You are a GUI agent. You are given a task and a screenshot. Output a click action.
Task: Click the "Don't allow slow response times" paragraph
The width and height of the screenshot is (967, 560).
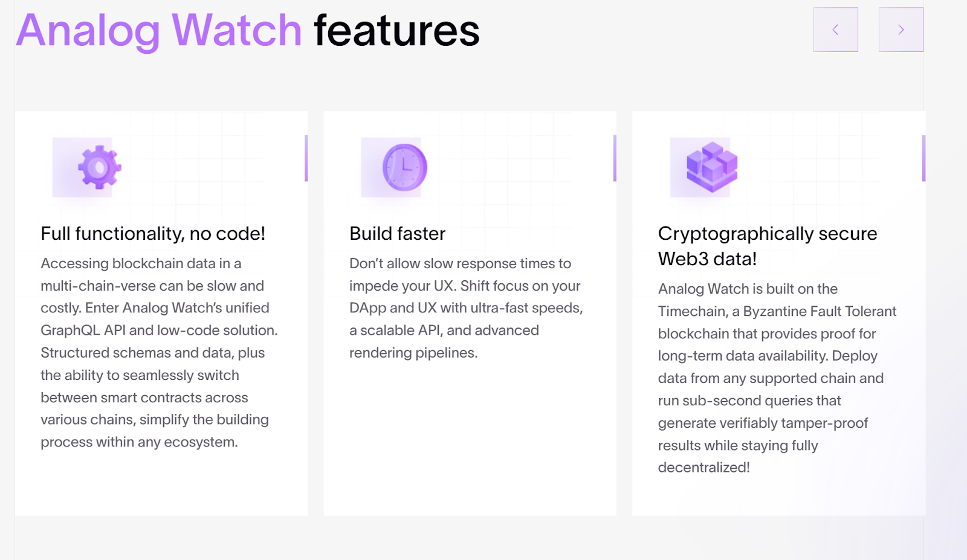point(465,308)
